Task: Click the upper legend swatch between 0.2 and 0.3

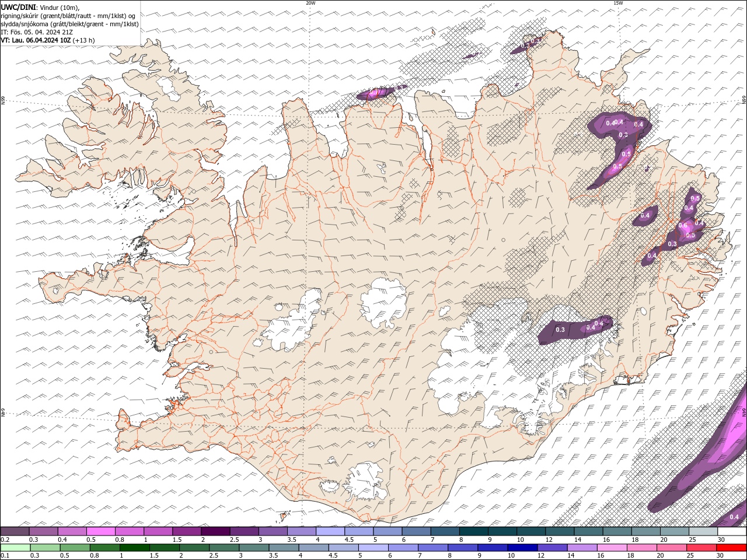Action: pyautogui.click(x=15, y=531)
